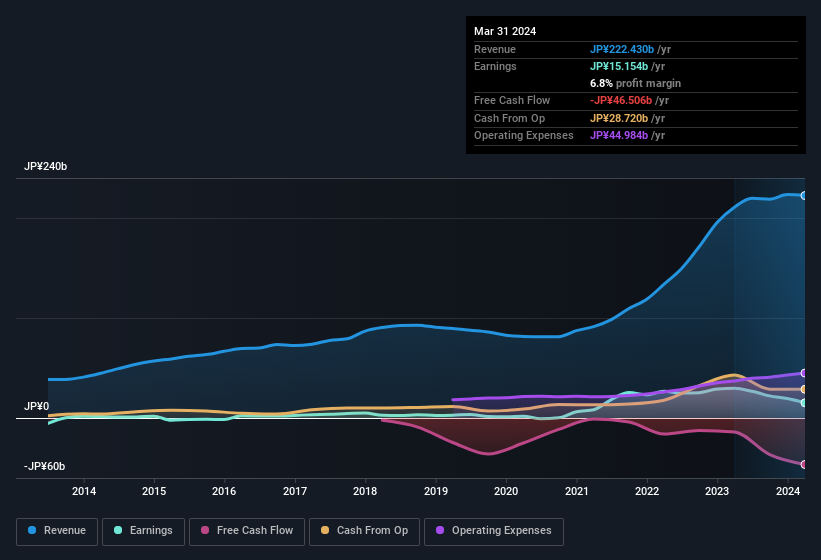Click the Cash From Op endpoint marker

click(x=804, y=389)
